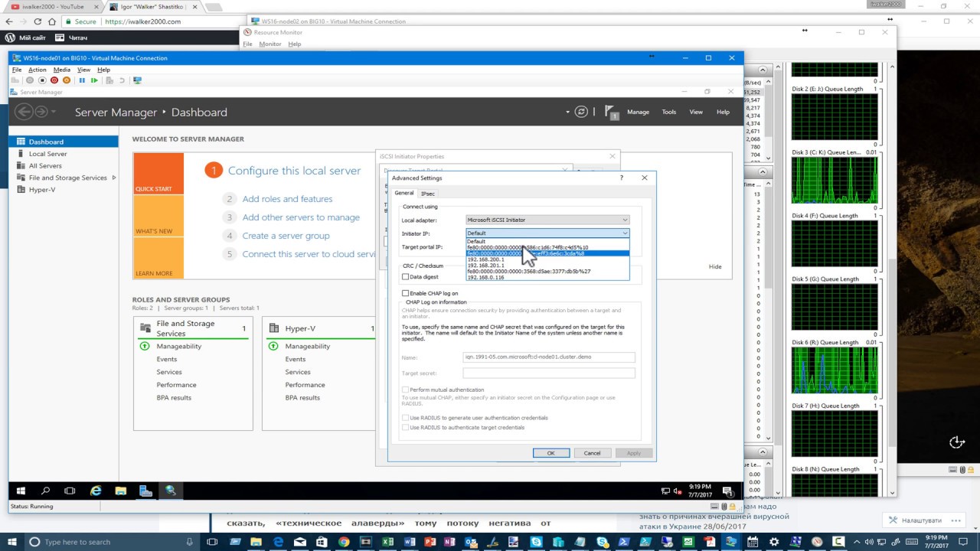This screenshot has width=980, height=551.
Task: Click guest VM Action Center icon
Action: click(x=729, y=491)
